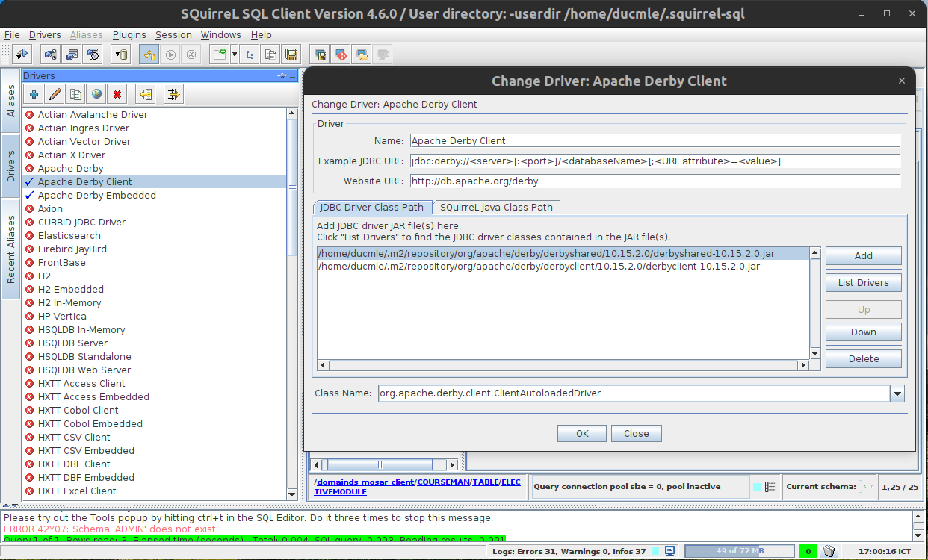Expand the Class Name dropdown
The image size is (928, 560).
(897, 393)
